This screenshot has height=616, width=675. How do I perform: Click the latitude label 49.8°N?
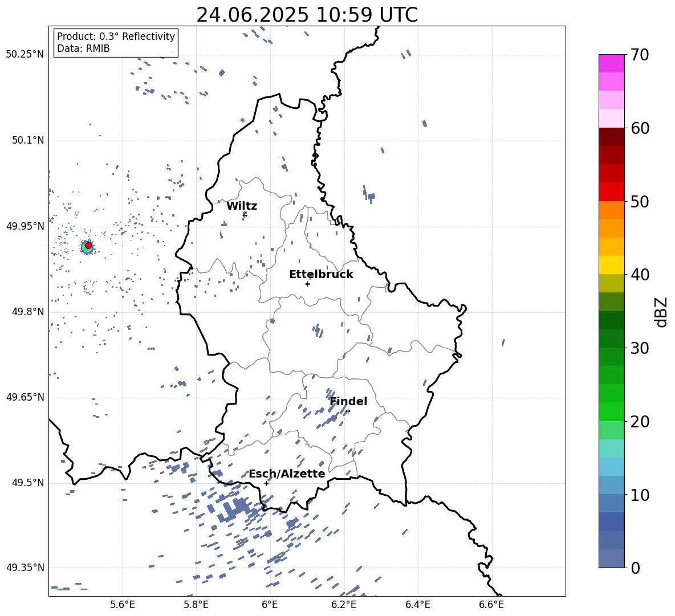(x=27, y=312)
